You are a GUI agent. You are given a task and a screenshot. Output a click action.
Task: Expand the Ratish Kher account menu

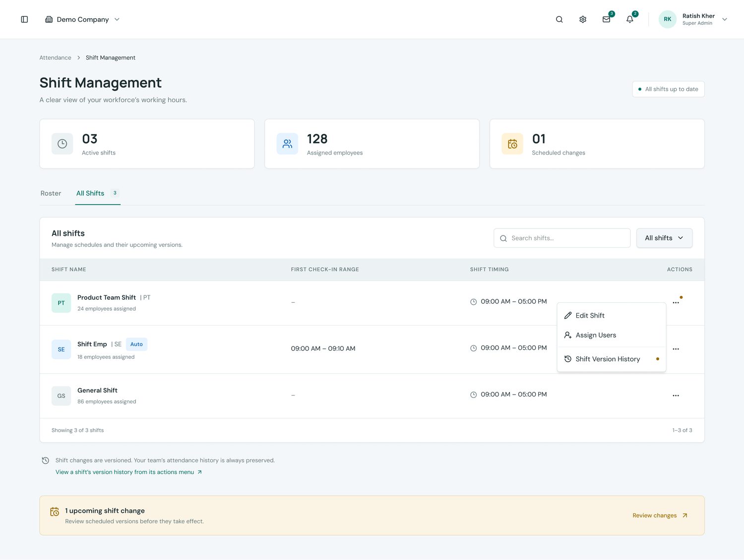click(x=693, y=19)
